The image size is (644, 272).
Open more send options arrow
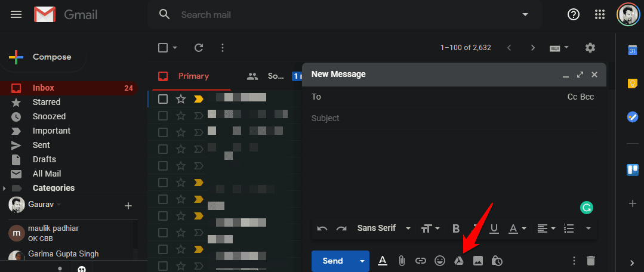coord(362,261)
